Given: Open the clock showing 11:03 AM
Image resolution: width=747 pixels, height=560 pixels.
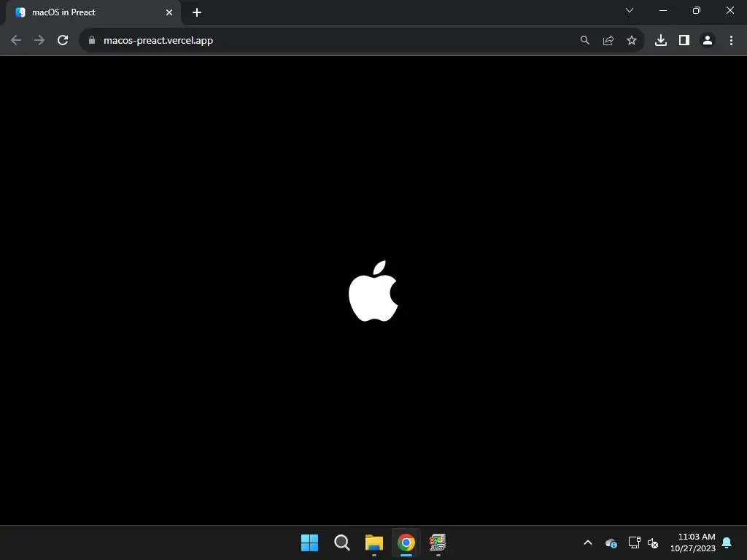Looking at the screenshot, I should [x=693, y=542].
